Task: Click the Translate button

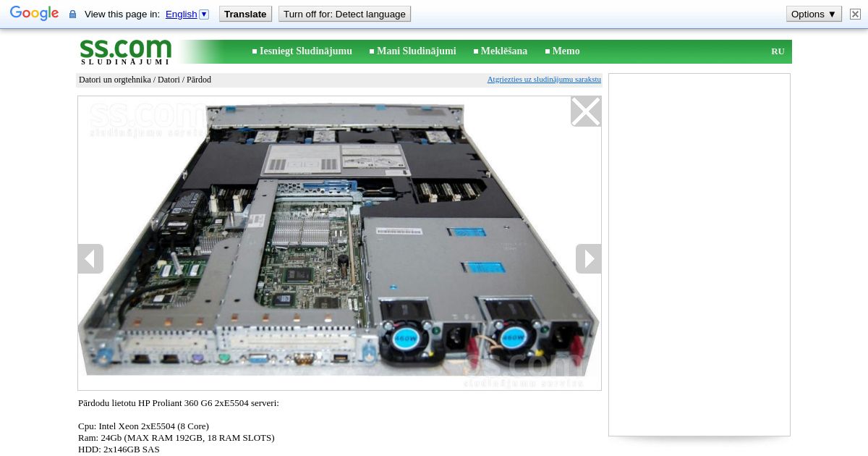Action: coord(245,14)
